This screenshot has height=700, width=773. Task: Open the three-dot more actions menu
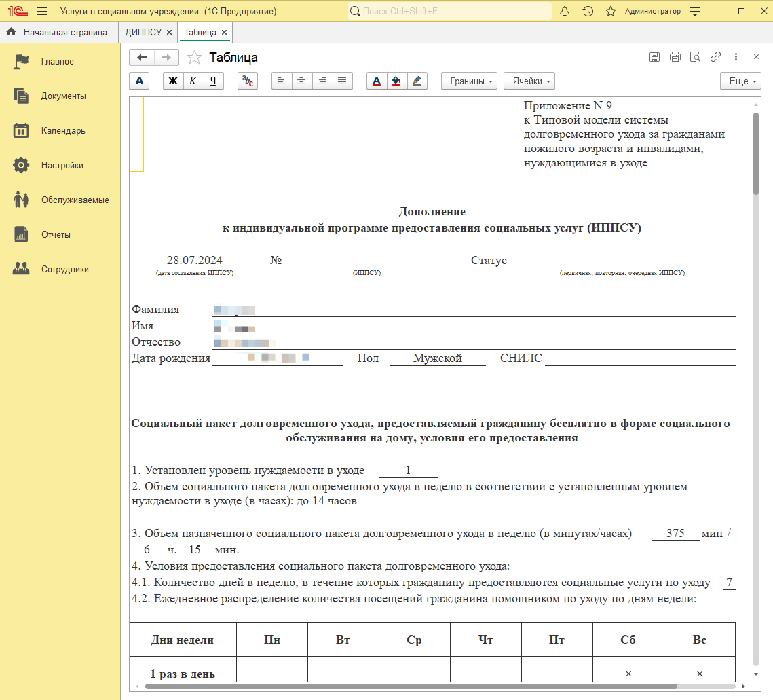(736, 57)
